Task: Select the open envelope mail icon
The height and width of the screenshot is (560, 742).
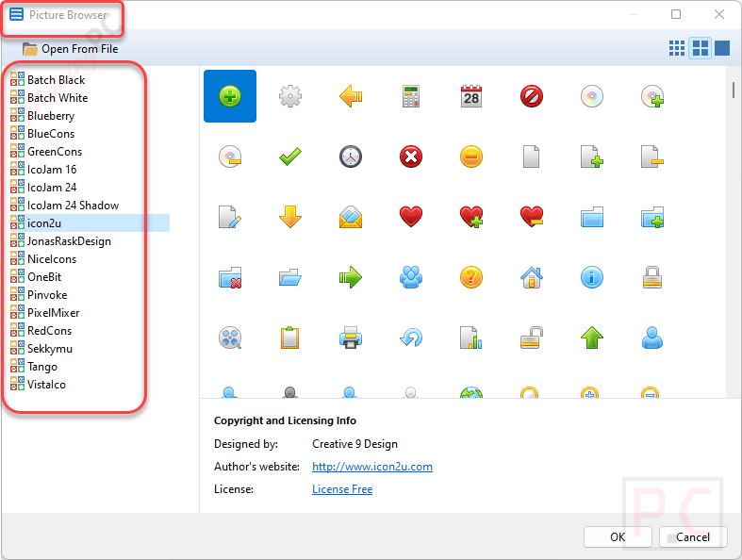Action: 351,217
